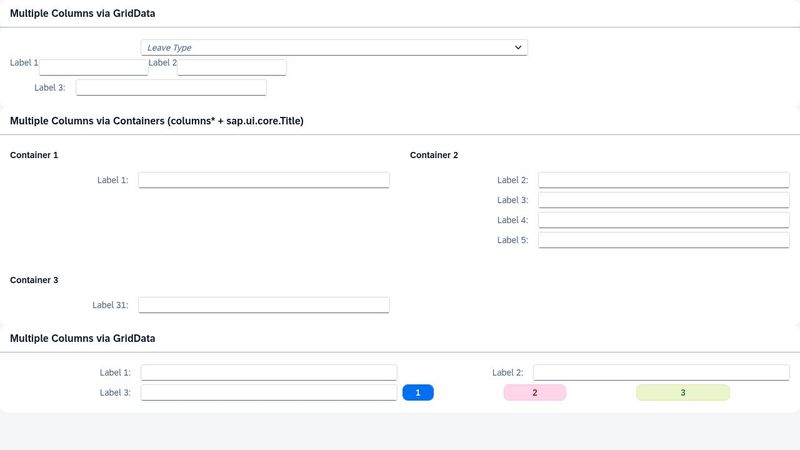Focus the Label 1 input in the top form

94,67
